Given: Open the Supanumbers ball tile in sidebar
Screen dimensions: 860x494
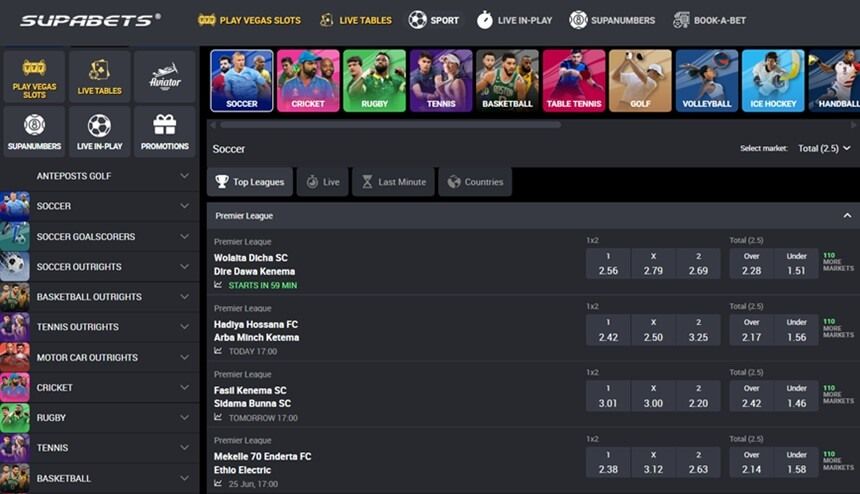Looking at the screenshot, I should tap(34, 132).
